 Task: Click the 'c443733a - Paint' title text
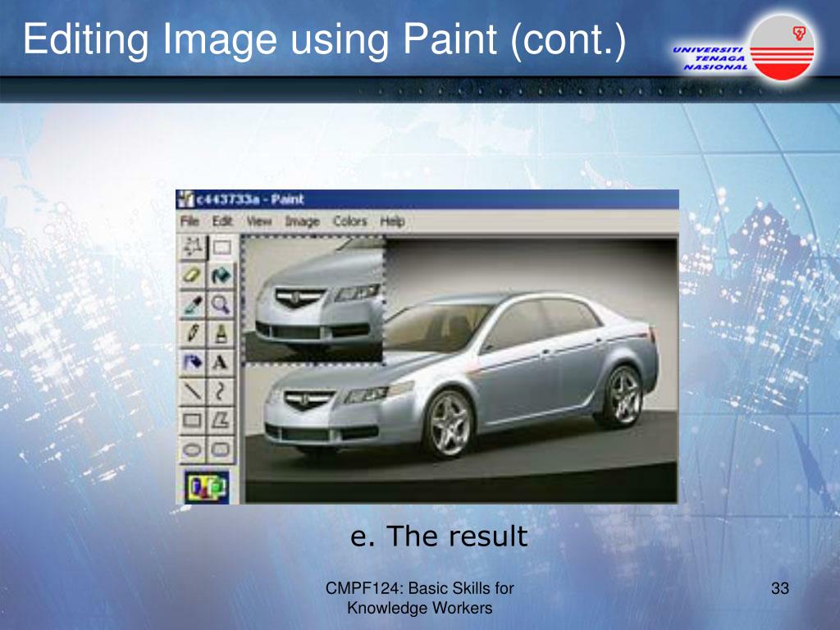(249, 200)
